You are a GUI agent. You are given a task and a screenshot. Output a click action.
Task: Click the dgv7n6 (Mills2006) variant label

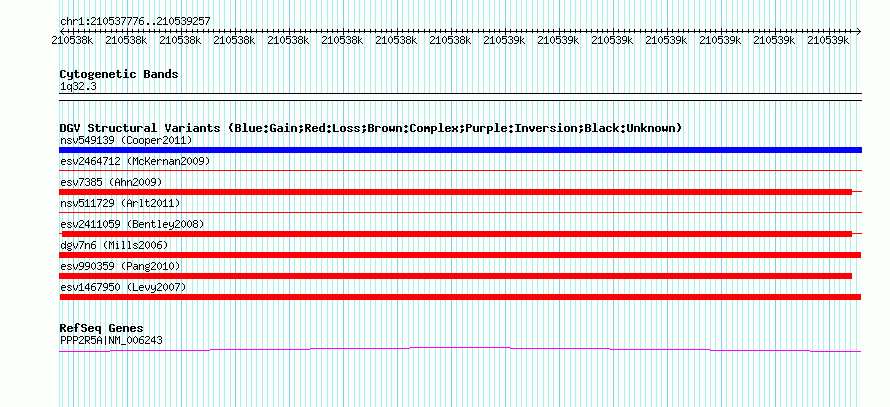[x=114, y=245]
